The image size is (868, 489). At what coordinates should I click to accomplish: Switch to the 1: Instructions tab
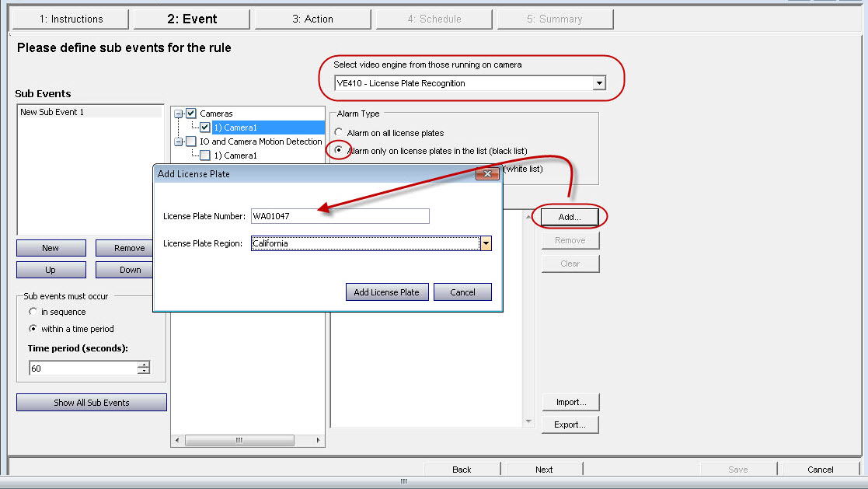pos(71,19)
